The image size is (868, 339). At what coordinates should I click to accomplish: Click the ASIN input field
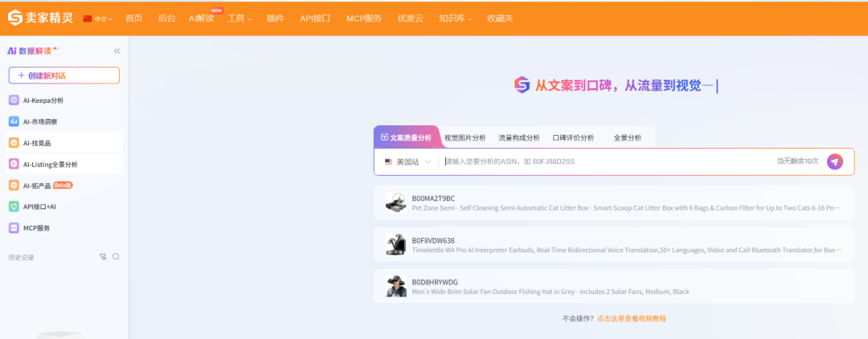click(606, 162)
